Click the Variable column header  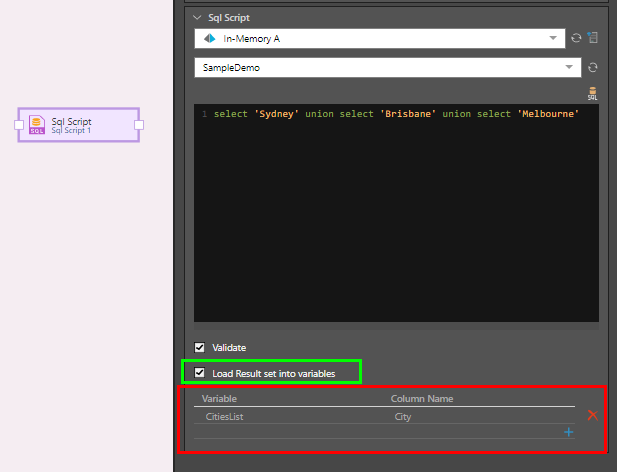coord(220,399)
